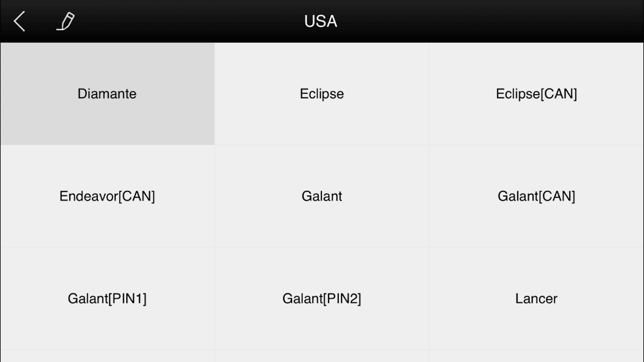The width and height of the screenshot is (644, 362).
Task: Open the Galant[PIN1] option
Action: click(107, 298)
